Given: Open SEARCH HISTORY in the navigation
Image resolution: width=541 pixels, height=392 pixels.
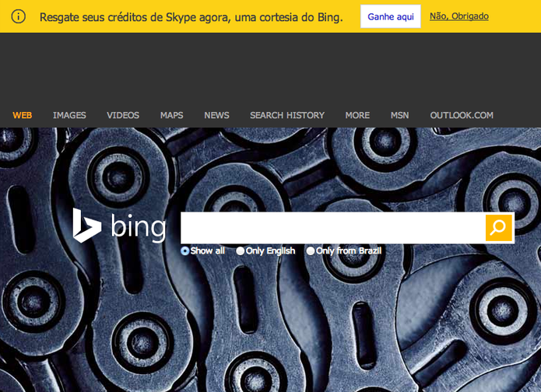Looking at the screenshot, I should point(287,115).
